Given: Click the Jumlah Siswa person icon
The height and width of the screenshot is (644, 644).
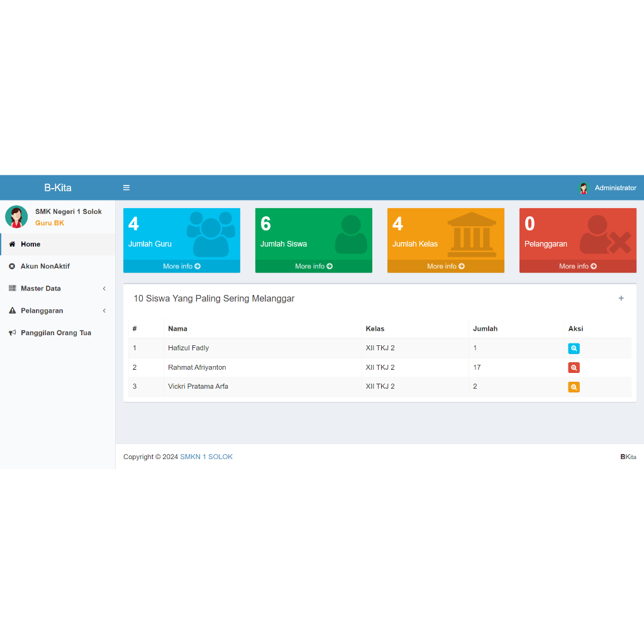Looking at the screenshot, I should (350, 235).
